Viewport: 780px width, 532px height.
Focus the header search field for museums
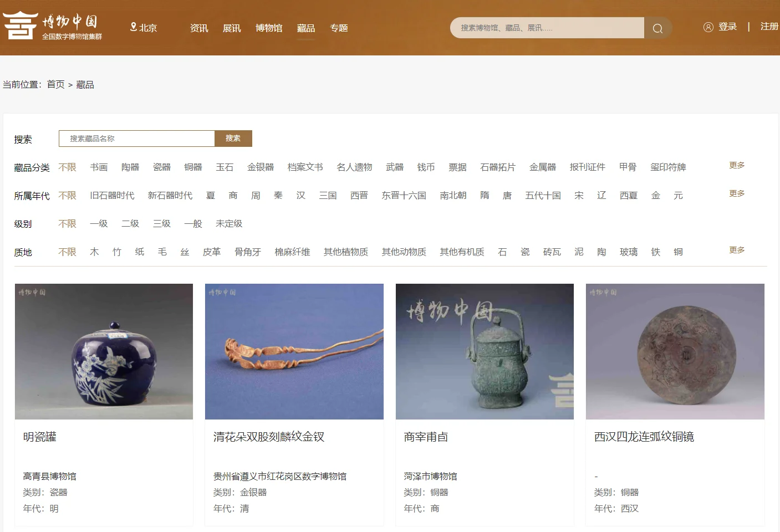(x=547, y=28)
